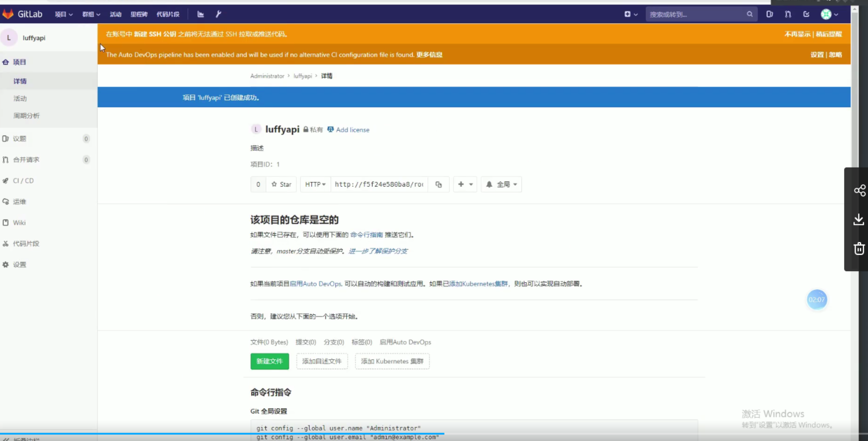
Task: Go to 活动 in top navbar
Action: (x=115, y=14)
